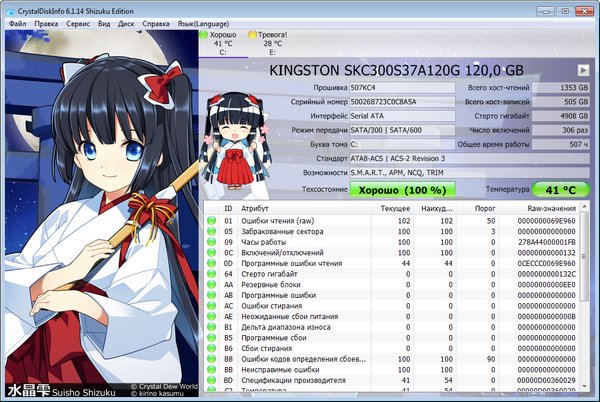
Task: Click status dot for attribute BB uncorrectable errors
Action: pos(211,370)
